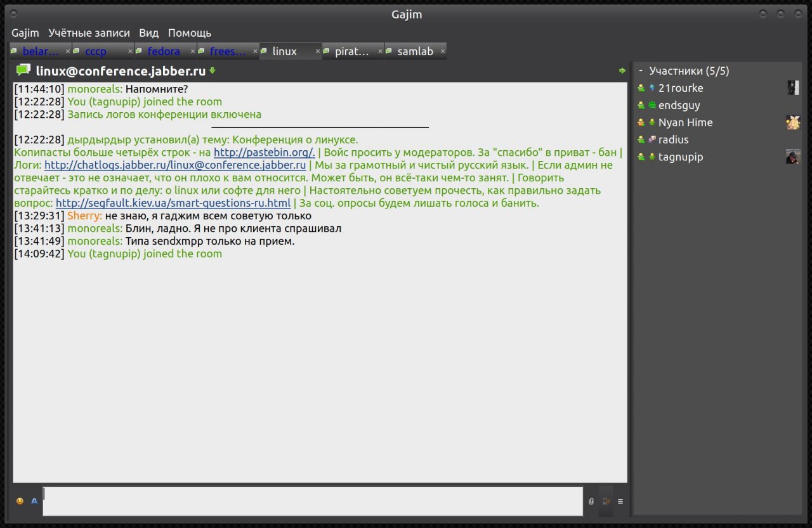This screenshot has height=528, width=812.
Task: Toggle the participants list icon
Action: [606, 501]
